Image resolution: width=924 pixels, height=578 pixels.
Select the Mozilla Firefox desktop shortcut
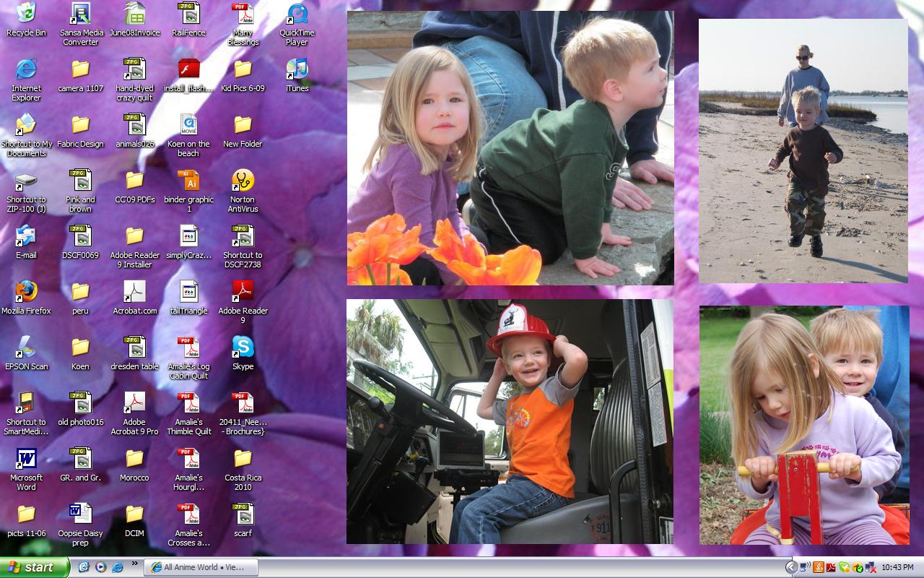click(26, 291)
